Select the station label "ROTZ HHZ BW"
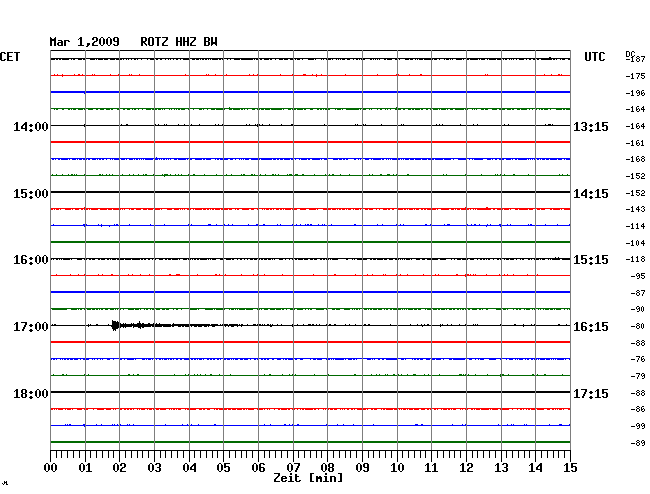650x494 pixels. (x=179, y=42)
